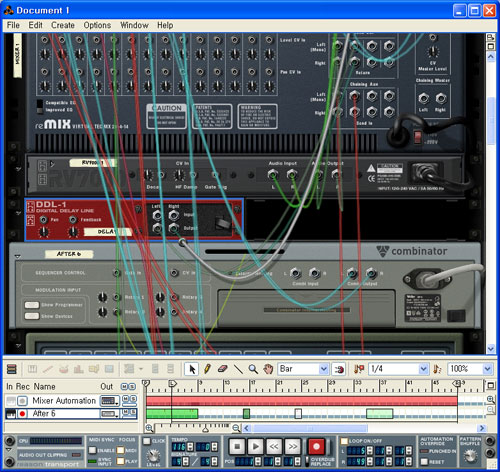The image size is (500, 472).
Task: Enable MIDI Sync checkbox
Action: click(x=92, y=450)
